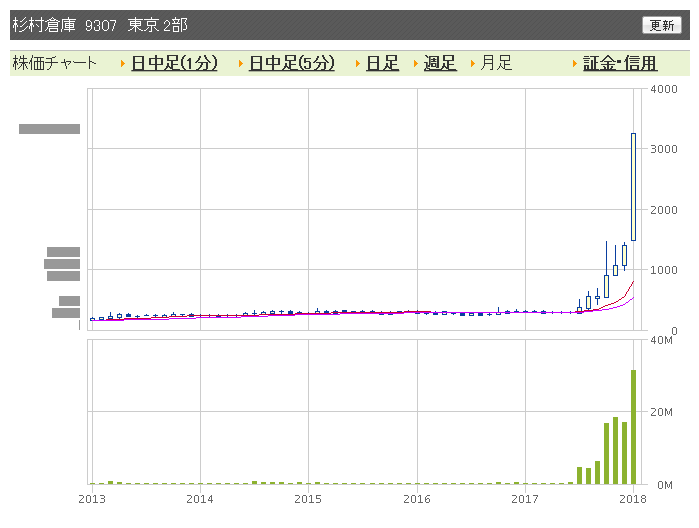Image resolution: width=699 pixels, height=528 pixels.
Task: Click the 2015 label on the time axis
Action: pyautogui.click(x=308, y=499)
